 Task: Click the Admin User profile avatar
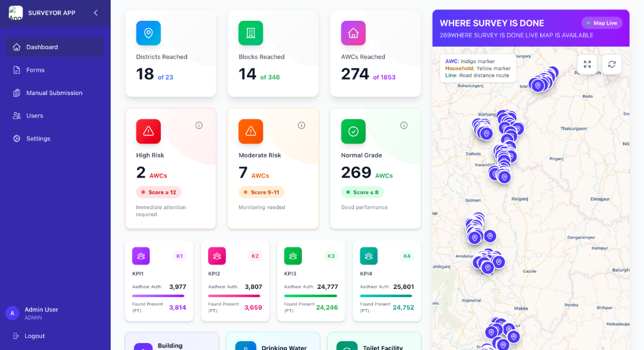pyautogui.click(x=12, y=313)
